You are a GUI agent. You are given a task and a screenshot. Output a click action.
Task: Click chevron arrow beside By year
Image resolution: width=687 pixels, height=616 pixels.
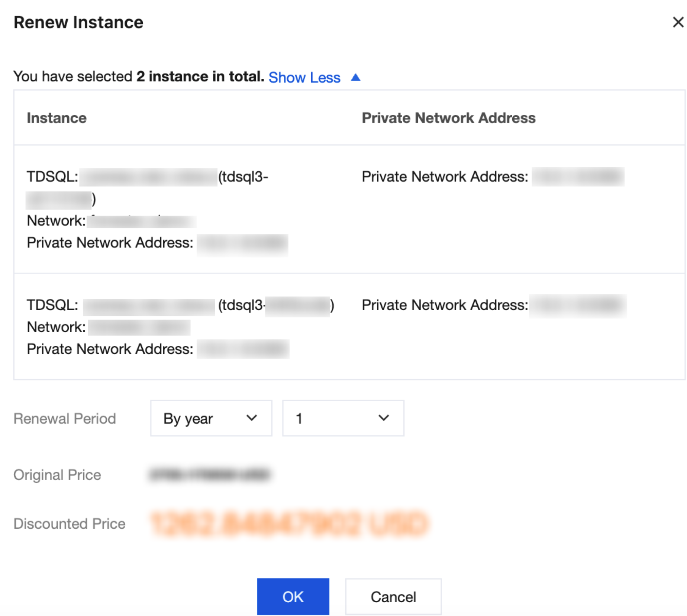pos(252,418)
